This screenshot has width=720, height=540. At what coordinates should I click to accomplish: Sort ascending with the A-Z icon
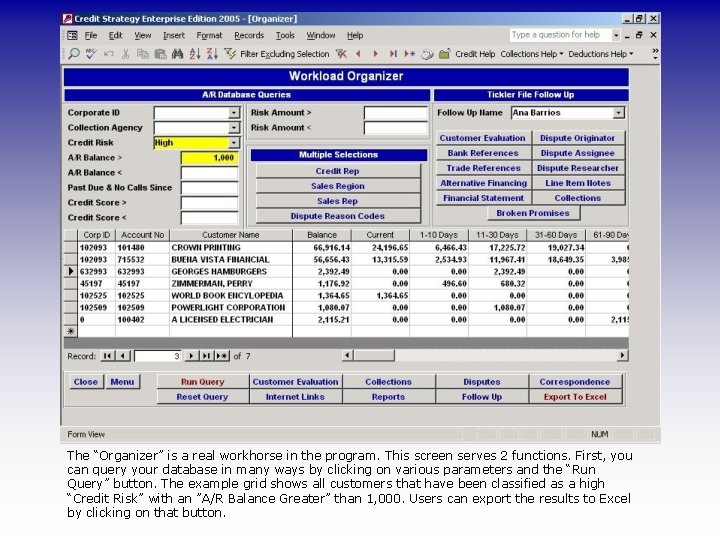coord(195,54)
